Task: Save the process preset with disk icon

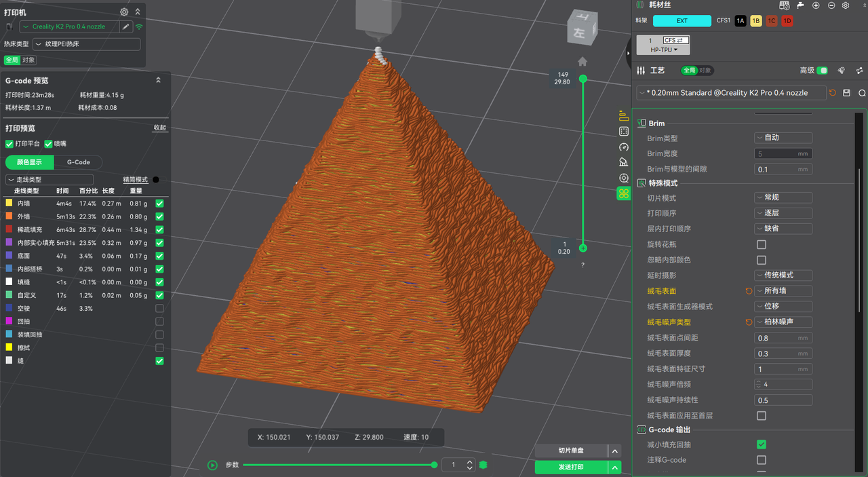Action: (847, 93)
